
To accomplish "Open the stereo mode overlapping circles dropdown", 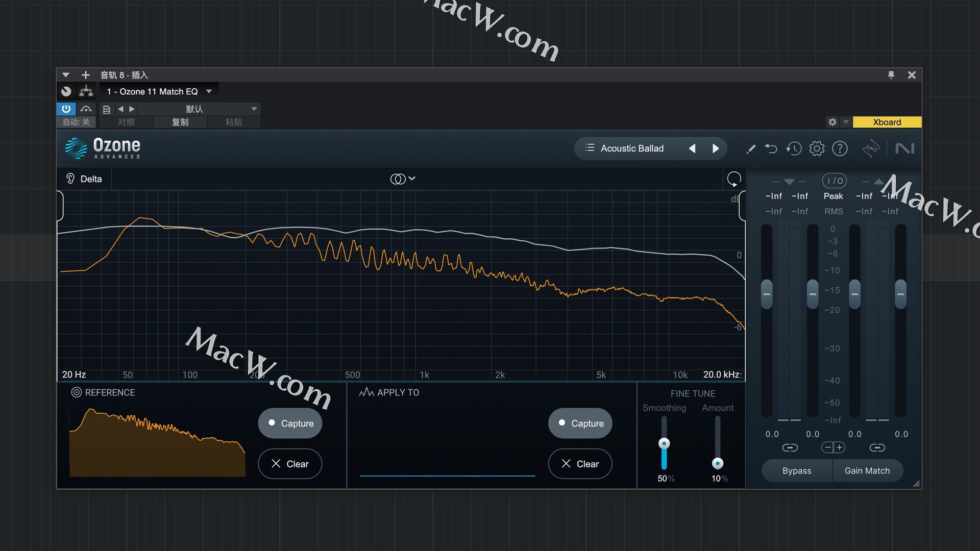I will click(x=403, y=179).
